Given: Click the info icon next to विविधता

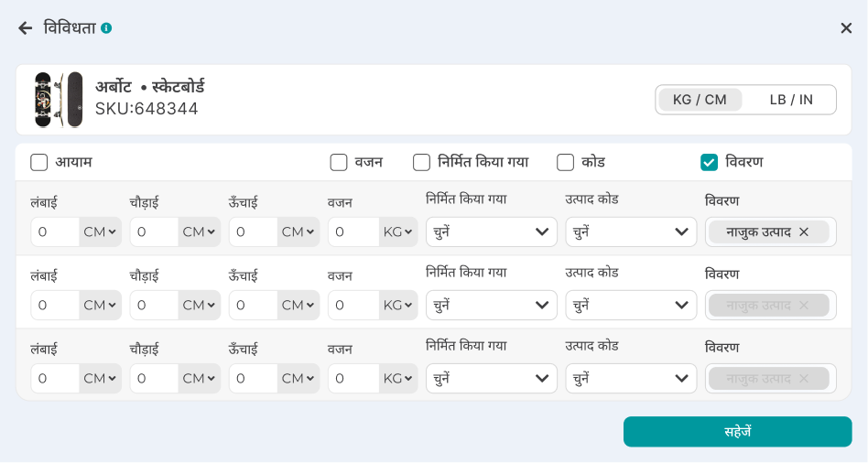Looking at the screenshot, I should [x=106, y=28].
